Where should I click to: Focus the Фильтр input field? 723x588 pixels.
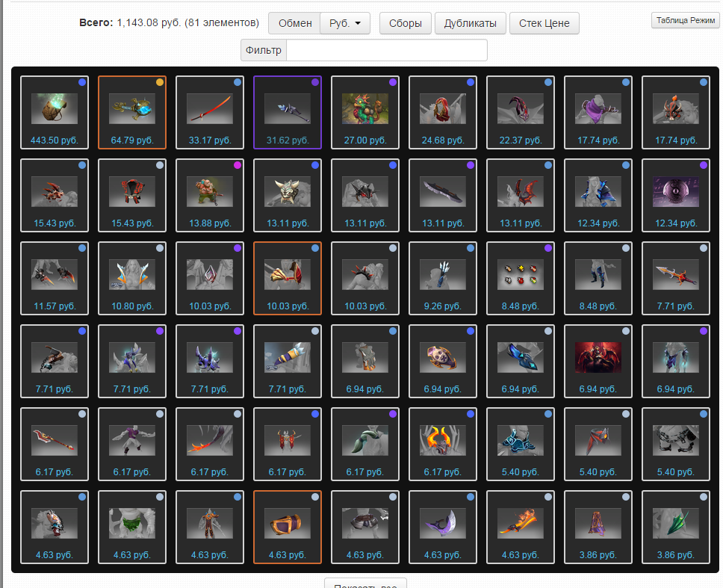[x=386, y=50]
